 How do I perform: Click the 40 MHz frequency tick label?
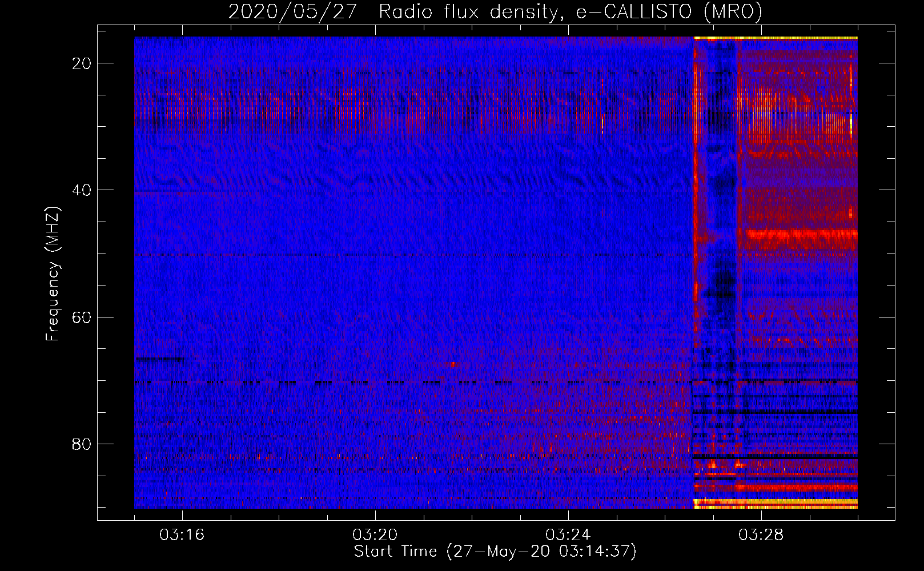pos(82,190)
